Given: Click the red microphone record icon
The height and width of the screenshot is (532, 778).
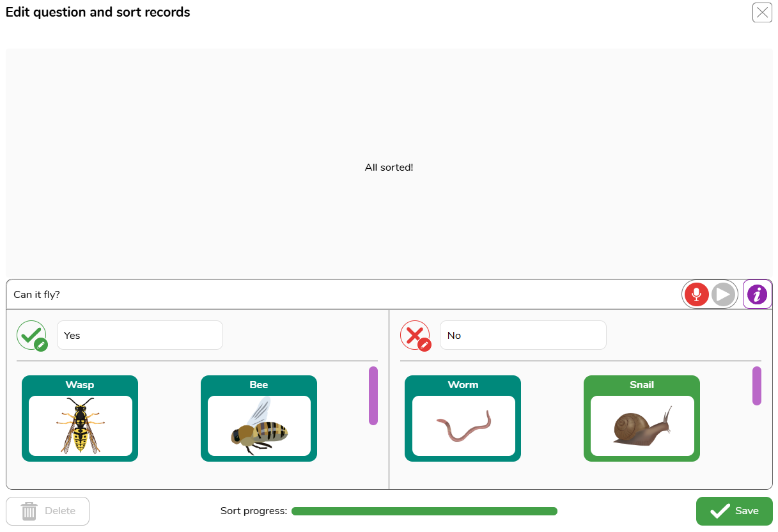Looking at the screenshot, I should 696,295.
